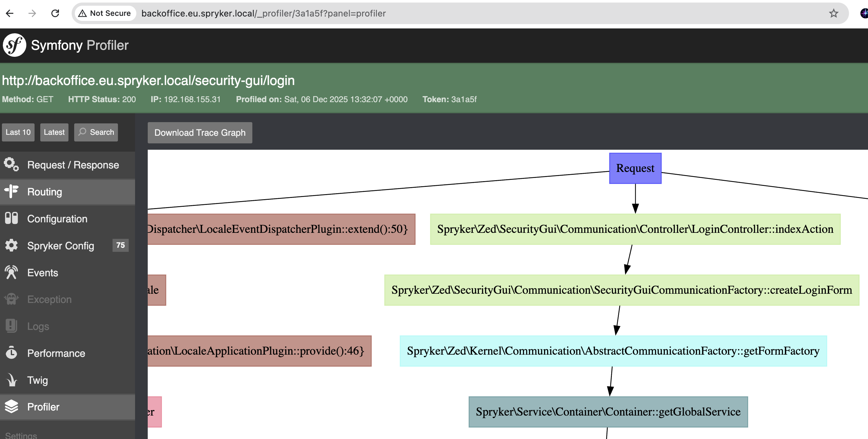The height and width of the screenshot is (439, 868).
Task: Click the Twig leaf icon
Action: coord(11,380)
